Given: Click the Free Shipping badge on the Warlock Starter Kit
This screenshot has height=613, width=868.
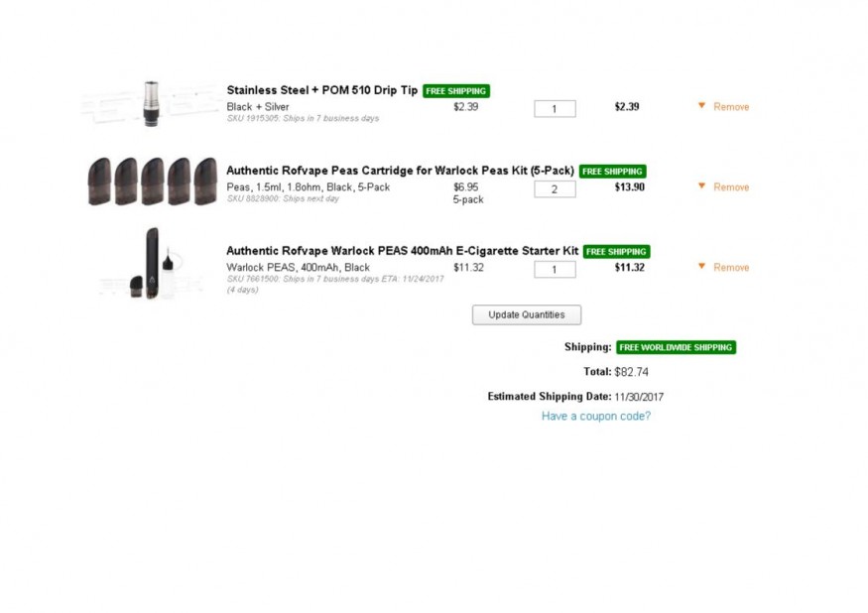Looking at the screenshot, I should click(616, 252).
